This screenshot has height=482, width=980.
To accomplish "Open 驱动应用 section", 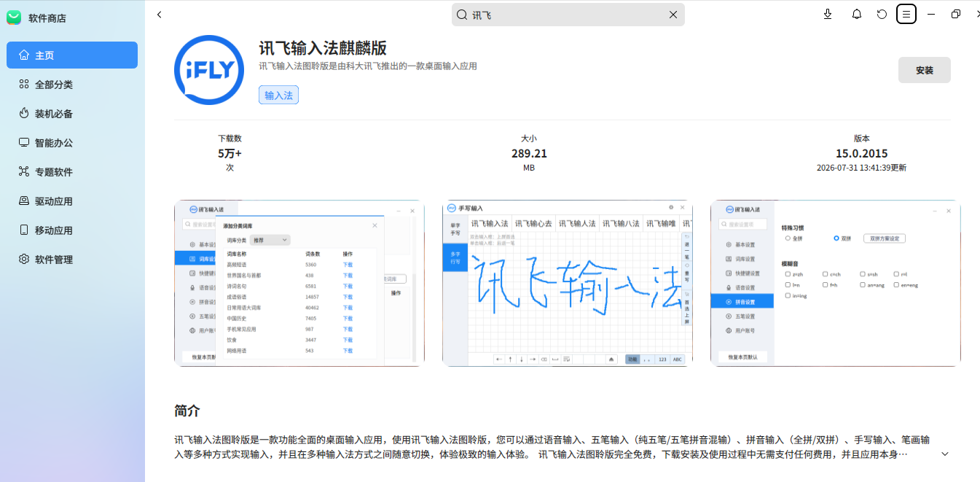I will coord(72,201).
